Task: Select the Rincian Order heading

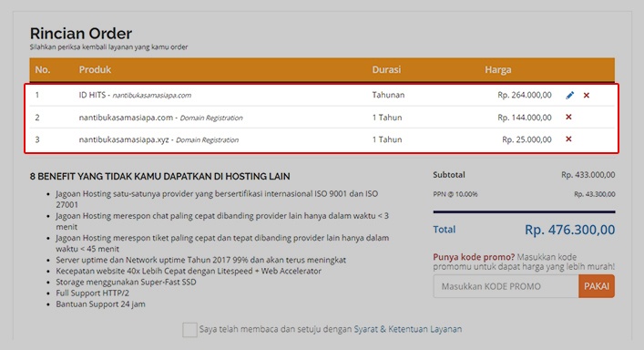Action: [81, 34]
